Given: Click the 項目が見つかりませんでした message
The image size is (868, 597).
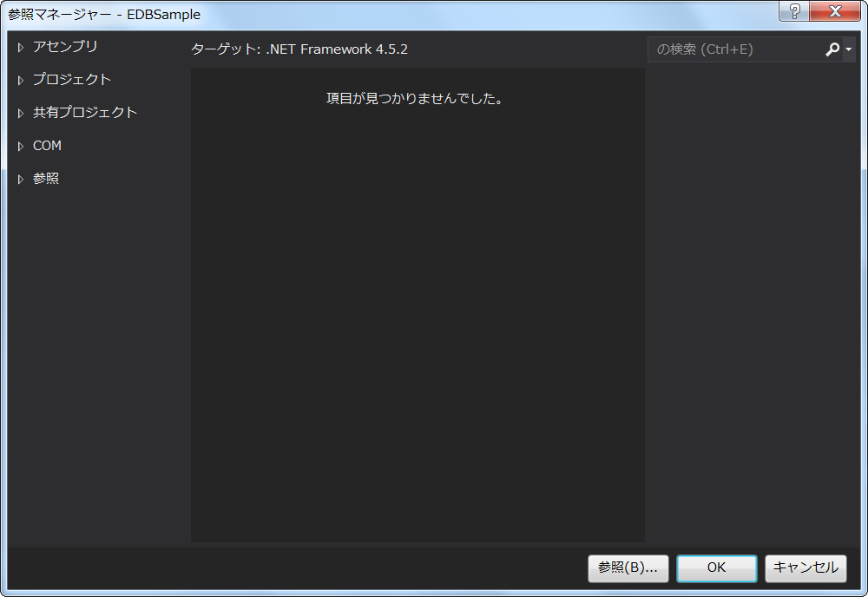Looking at the screenshot, I should [x=415, y=99].
